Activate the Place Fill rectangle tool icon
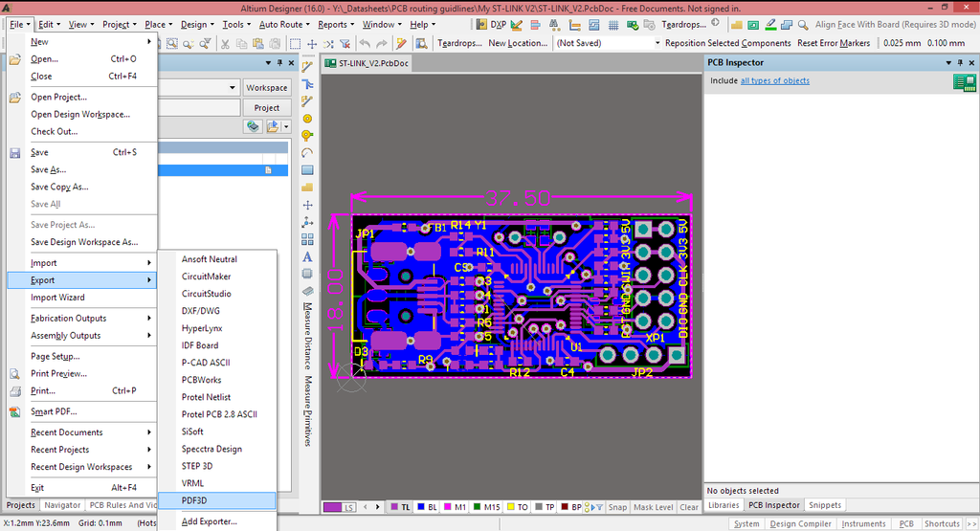 307,170
